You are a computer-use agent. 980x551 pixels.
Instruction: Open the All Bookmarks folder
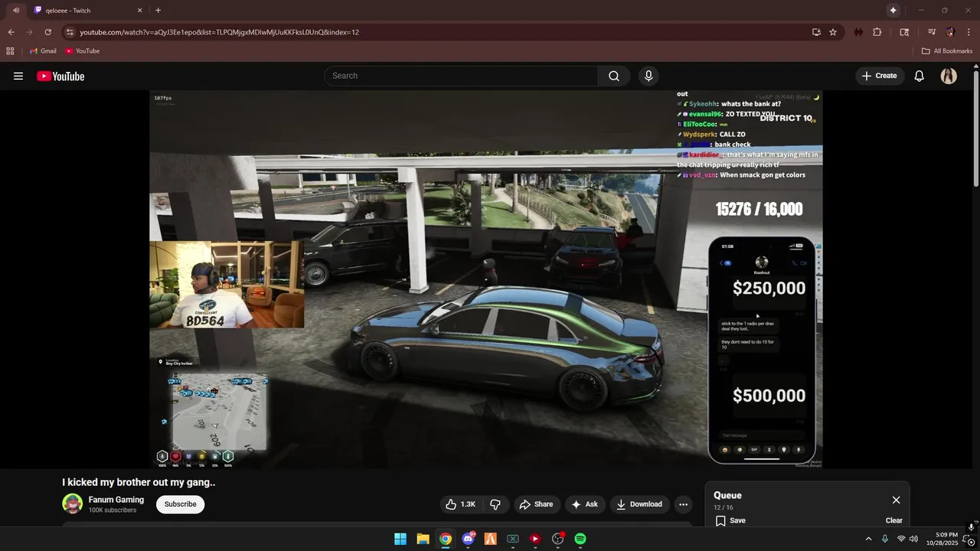[x=947, y=51]
